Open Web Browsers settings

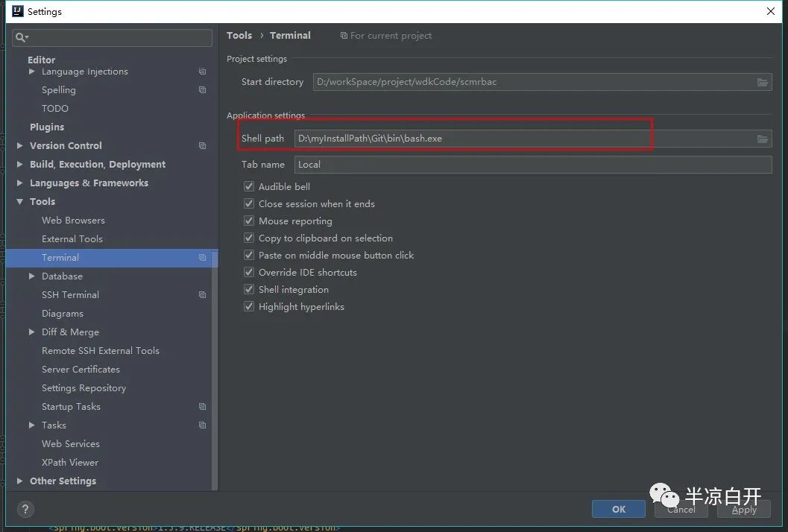(73, 220)
